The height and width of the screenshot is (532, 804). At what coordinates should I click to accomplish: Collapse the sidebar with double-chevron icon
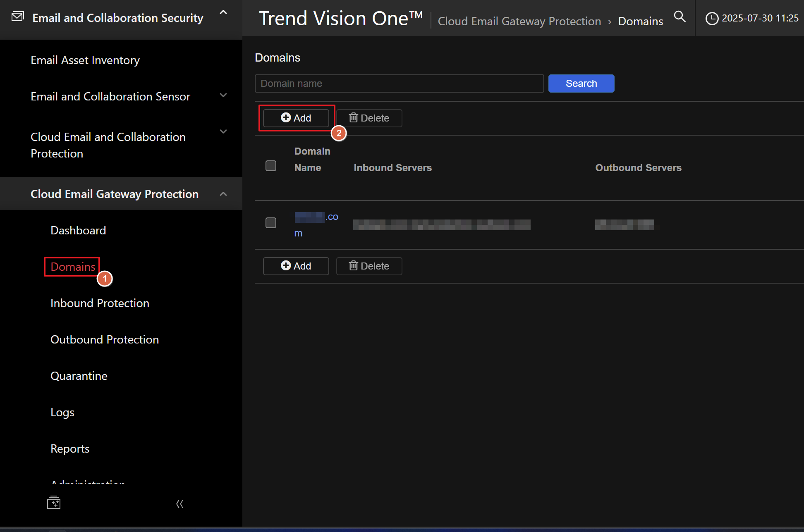click(179, 503)
